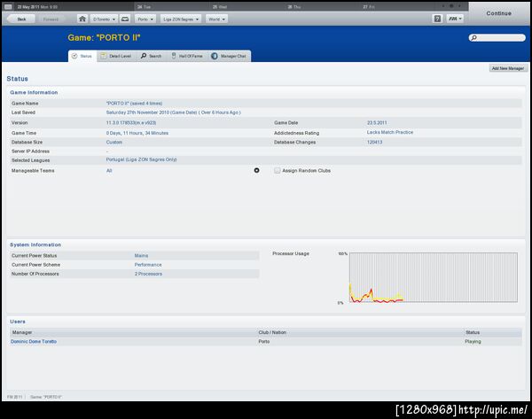The image size is (532, 419).
Task: Click the Manageable Teams value 'All'
Action: 109,170
